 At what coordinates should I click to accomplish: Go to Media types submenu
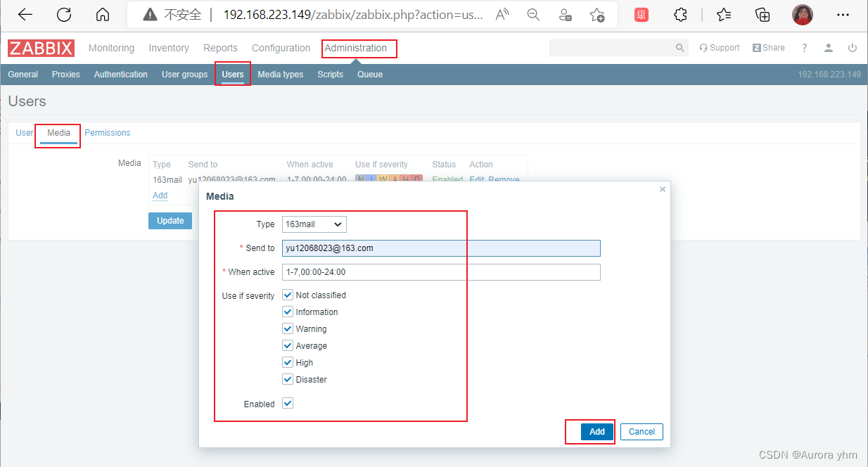[281, 75]
